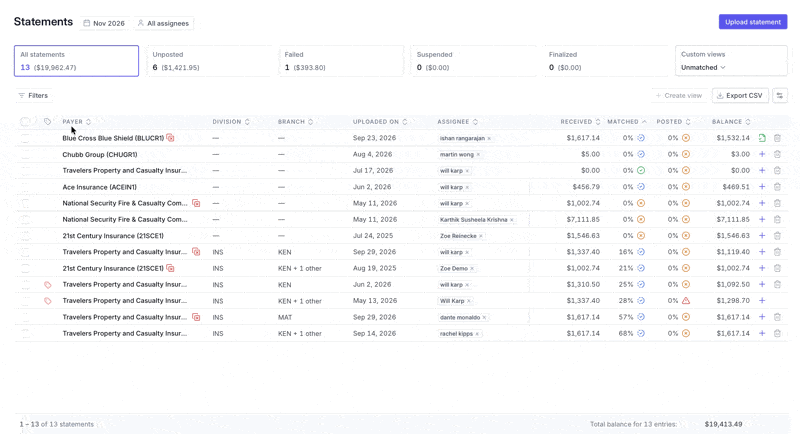
Task: Sort table by Branch column
Action: 295,121
